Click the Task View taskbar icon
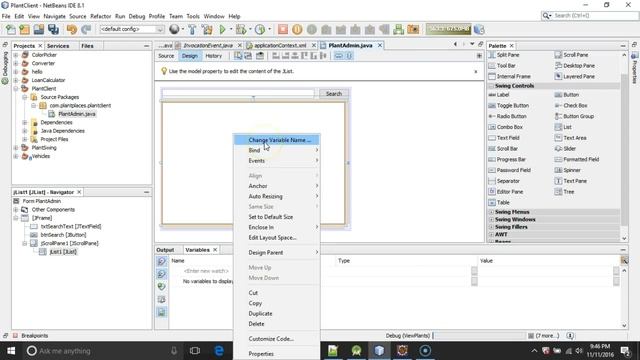 coord(195,351)
